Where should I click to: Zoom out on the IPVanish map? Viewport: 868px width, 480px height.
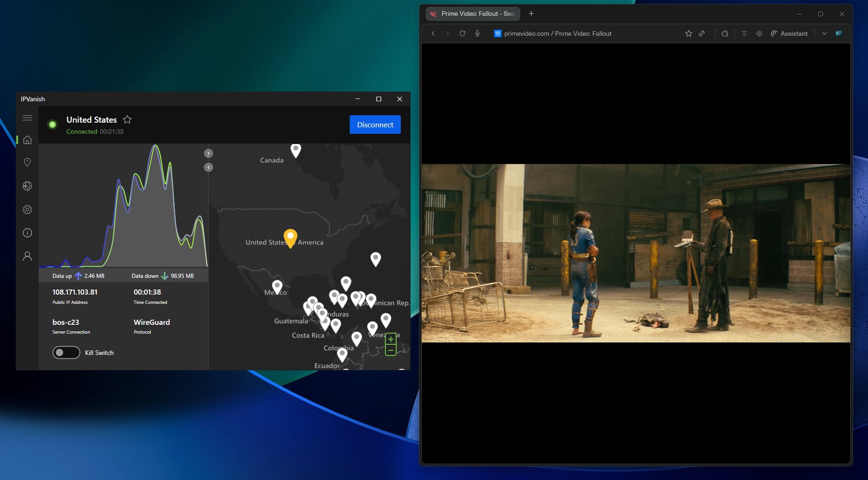tap(391, 350)
